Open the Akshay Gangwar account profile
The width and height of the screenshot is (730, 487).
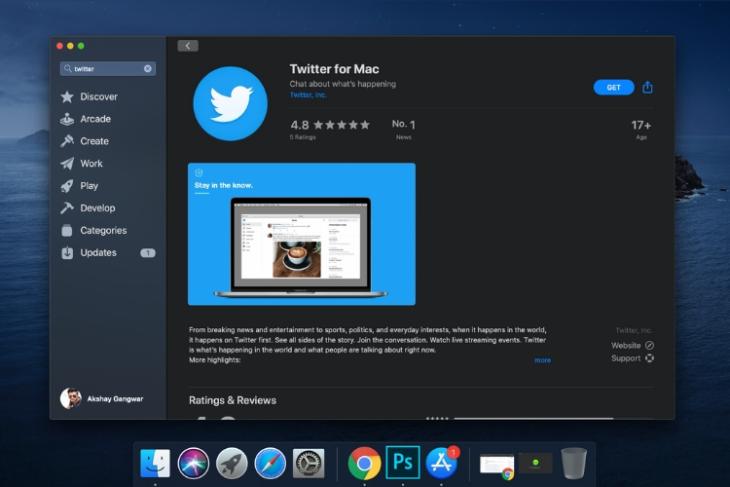pyautogui.click(x=102, y=399)
